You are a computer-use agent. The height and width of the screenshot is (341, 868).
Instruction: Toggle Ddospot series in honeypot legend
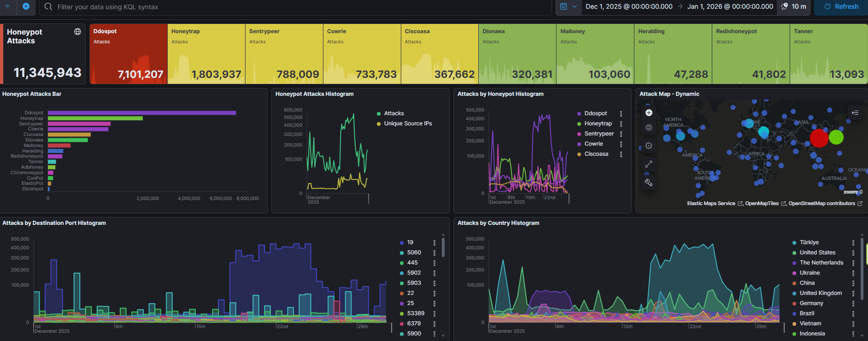tap(595, 113)
